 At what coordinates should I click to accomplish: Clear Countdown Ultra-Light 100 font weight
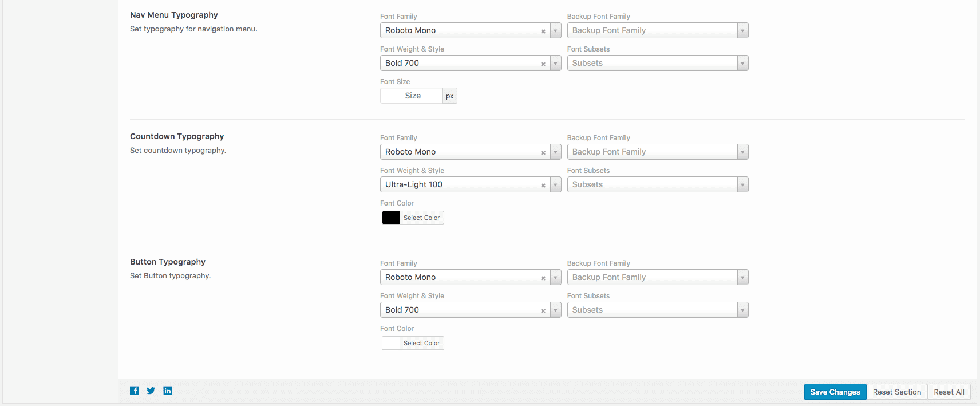click(x=543, y=186)
